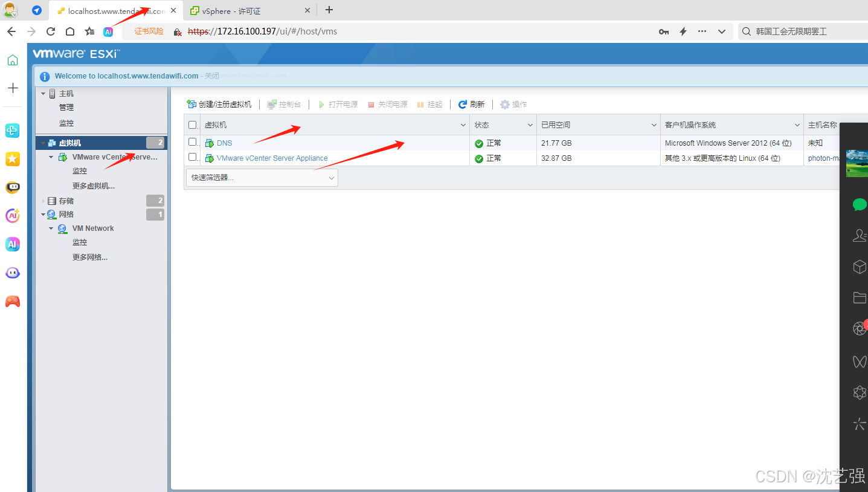Select the localhost.www.tendawifi.com tab

point(115,11)
